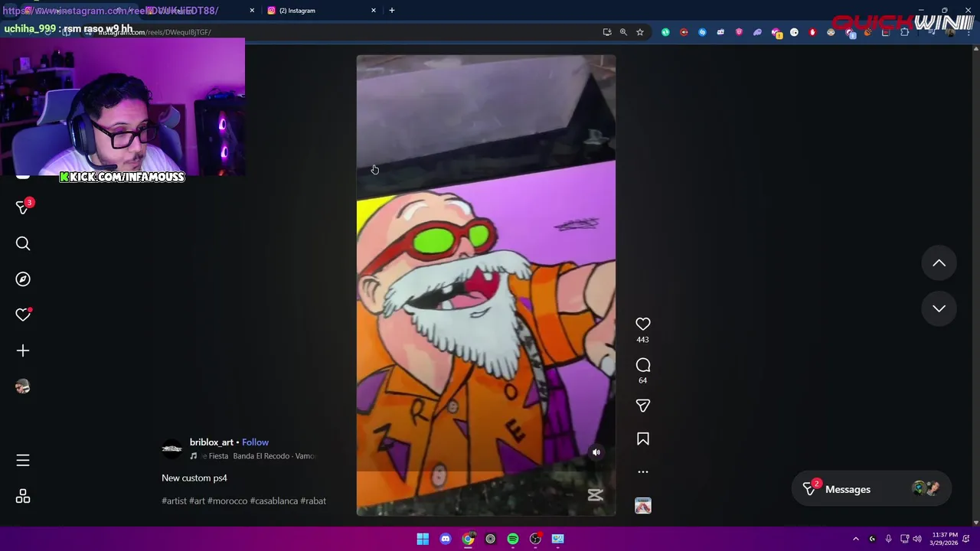The height and width of the screenshot is (551, 980).
Task: Bookmark this page with star icon
Action: tap(640, 32)
